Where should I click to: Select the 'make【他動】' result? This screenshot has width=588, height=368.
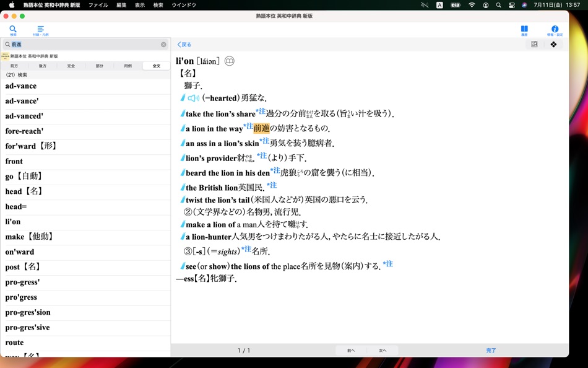85,237
